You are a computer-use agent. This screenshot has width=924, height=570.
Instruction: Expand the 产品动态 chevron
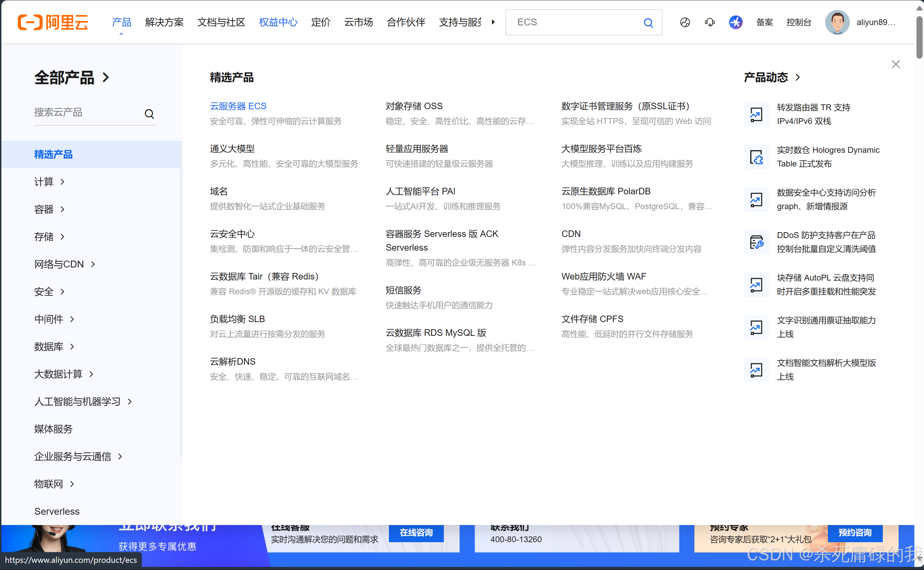[797, 77]
